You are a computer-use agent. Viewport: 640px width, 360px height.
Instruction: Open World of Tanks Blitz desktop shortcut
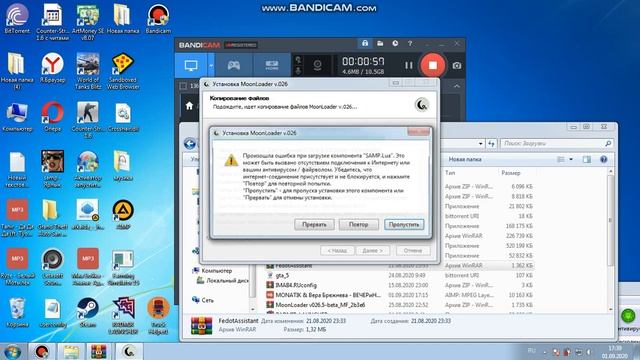(88, 71)
